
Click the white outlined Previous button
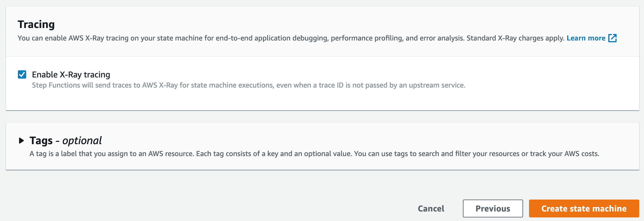pos(493,208)
